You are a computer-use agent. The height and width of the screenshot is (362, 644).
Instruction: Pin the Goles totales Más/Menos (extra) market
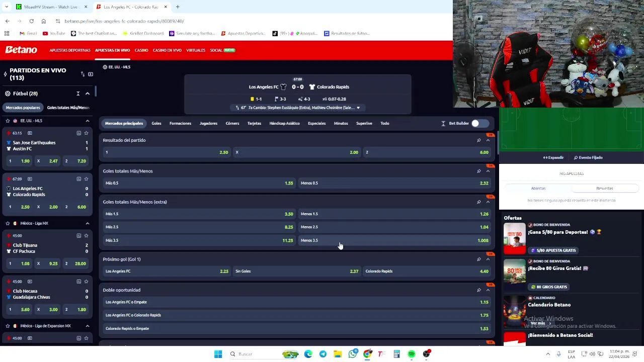pos(478,202)
